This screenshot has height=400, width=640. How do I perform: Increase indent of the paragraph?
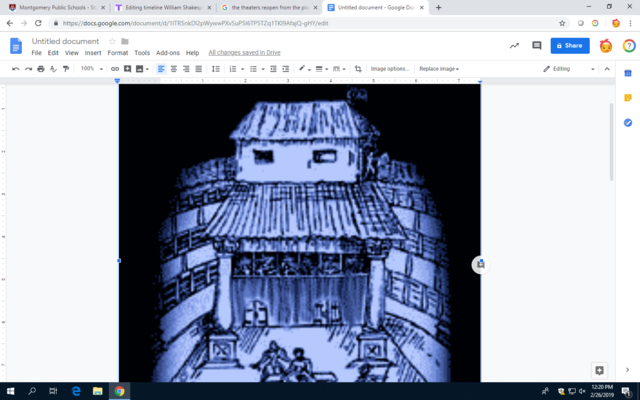(286, 69)
